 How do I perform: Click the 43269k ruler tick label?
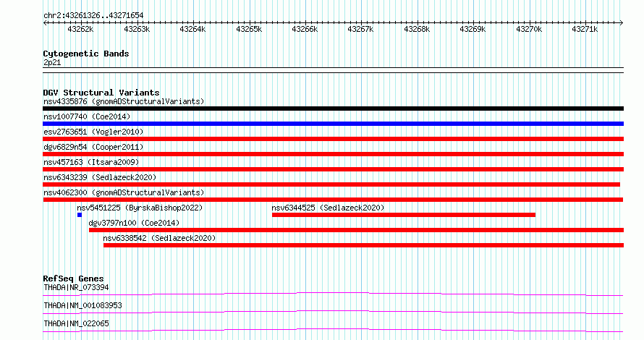(x=473, y=30)
